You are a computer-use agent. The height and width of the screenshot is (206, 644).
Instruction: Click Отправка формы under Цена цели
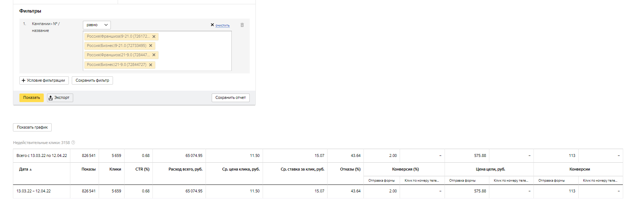click(462, 181)
